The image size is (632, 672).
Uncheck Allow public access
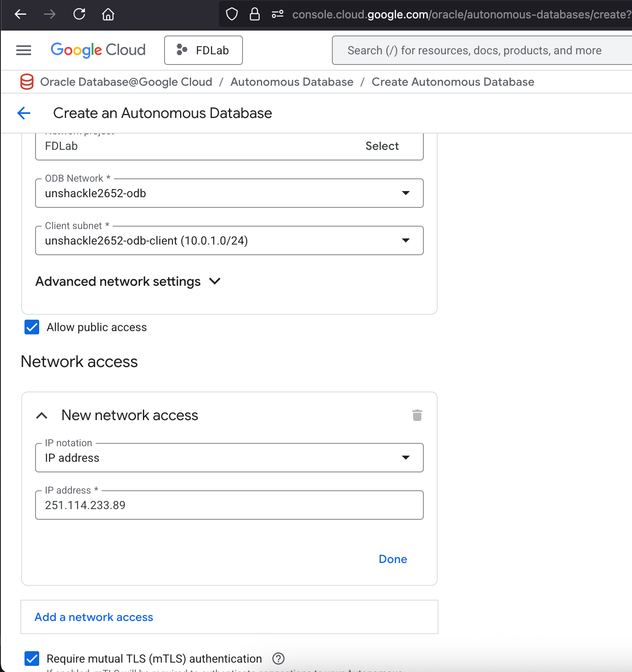point(32,327)
